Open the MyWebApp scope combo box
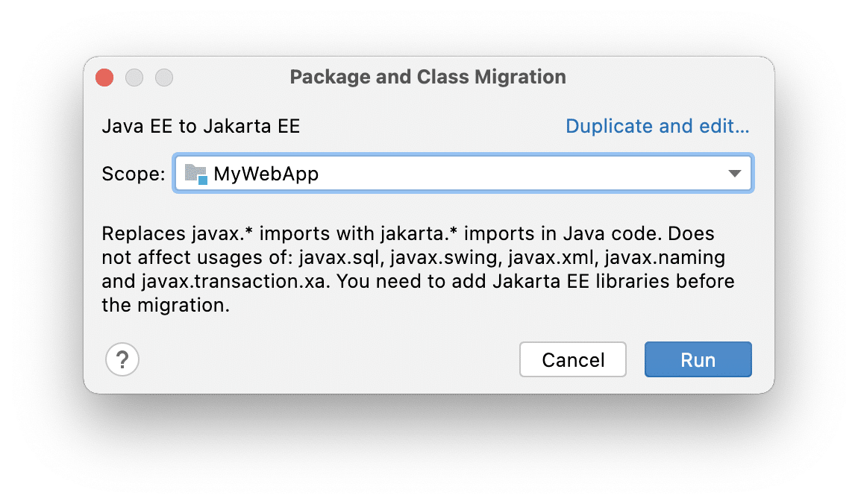The image size is (858, 504). coord(463,173)
